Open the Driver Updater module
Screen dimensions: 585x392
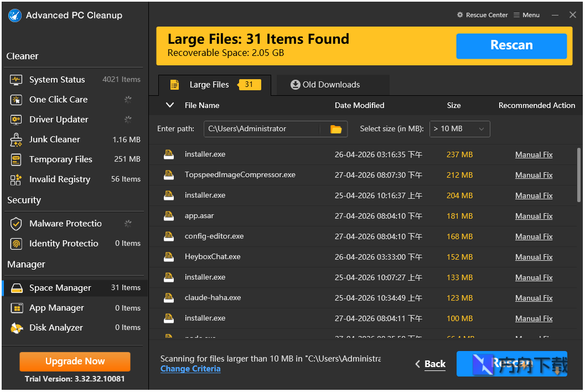[75, 120]
